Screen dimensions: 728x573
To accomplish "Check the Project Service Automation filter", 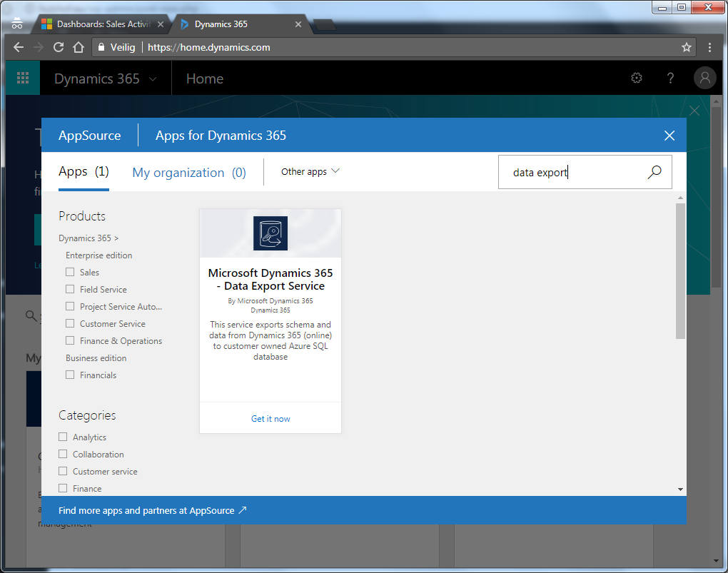I will tap(70, 306).
